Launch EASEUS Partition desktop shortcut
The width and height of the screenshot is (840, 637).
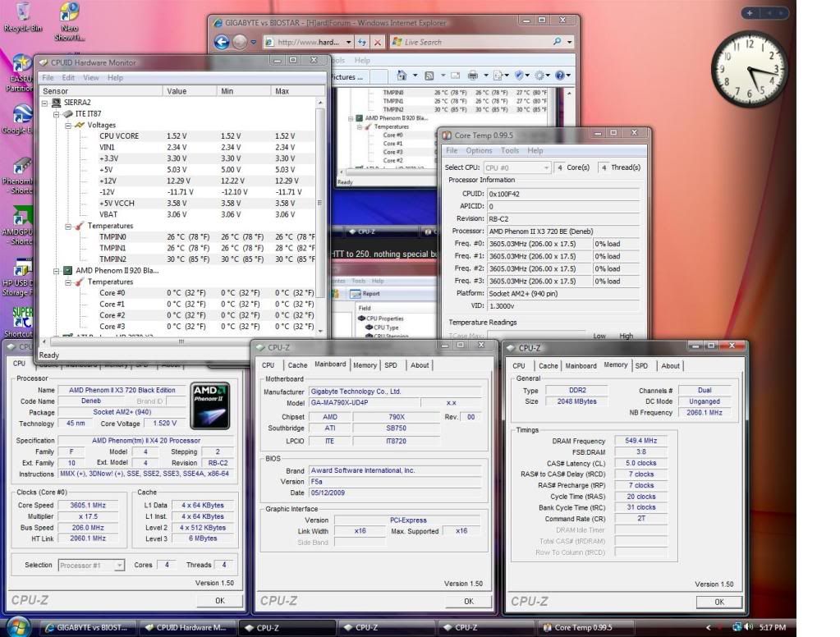21,73
